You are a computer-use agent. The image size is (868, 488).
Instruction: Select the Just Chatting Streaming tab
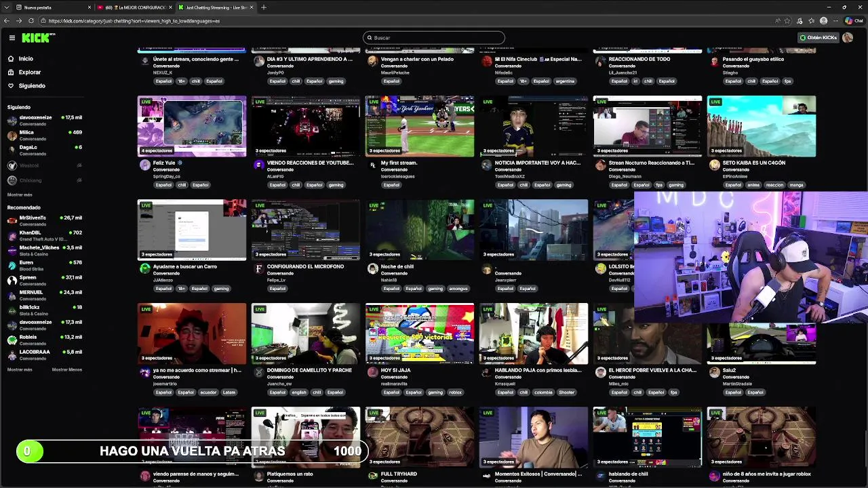[216, 7]
